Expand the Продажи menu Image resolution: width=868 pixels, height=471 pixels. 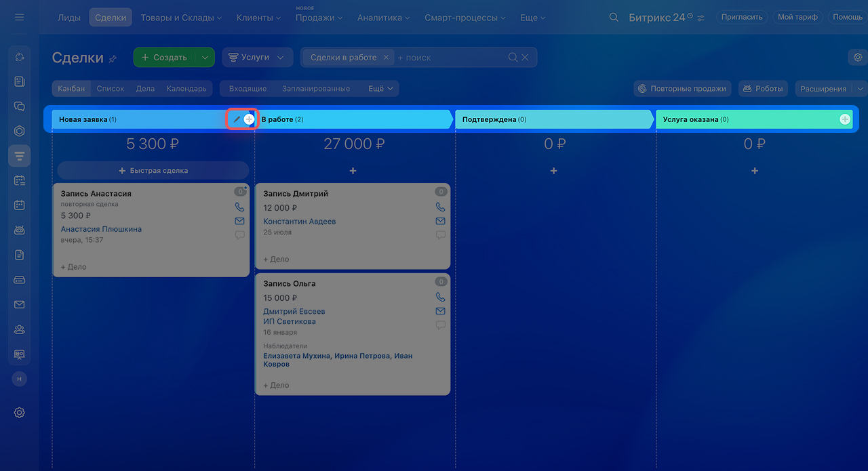(x=319, y=18)
